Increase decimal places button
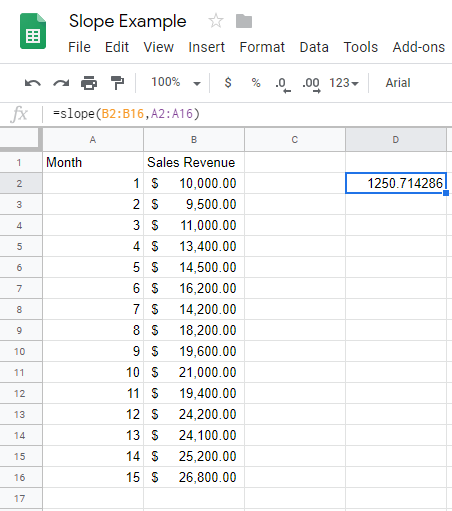Viewport: 452px width, 511px height. [x=311, y=85]
